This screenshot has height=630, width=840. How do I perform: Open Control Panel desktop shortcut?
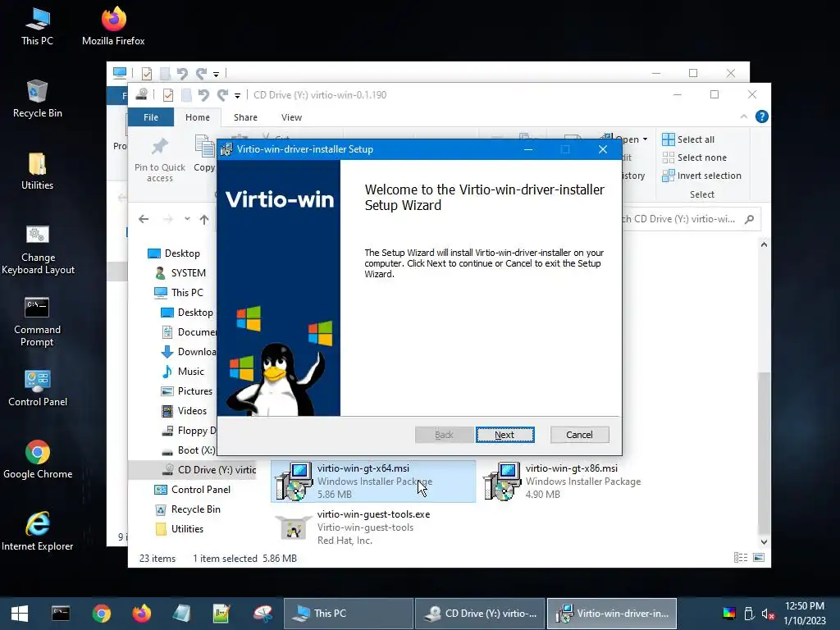[38, 388]
